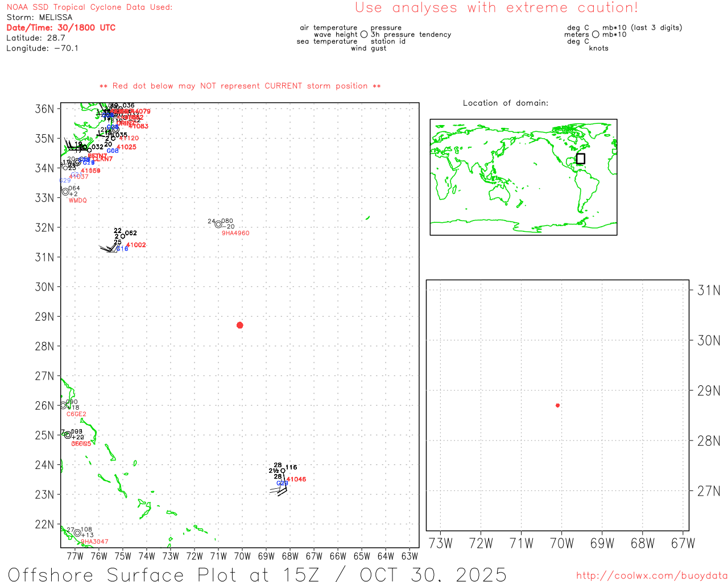
Task: Click the 'meters' units label
Action: pos(577,35)
